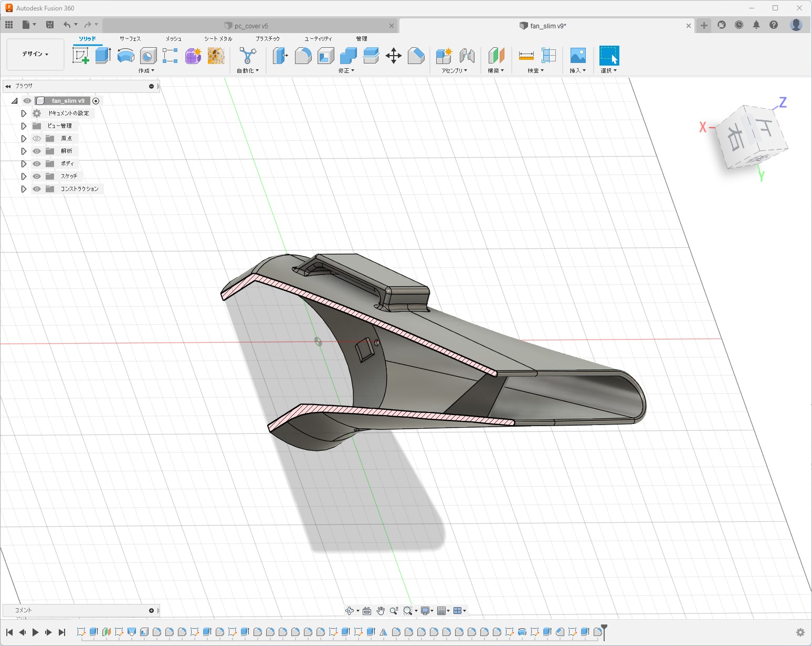Image resolution: width=812 pixels, height=646 pixels.
Task: Select the Move/Copy arrows tool
Action: pyautogui.click(x=394, y=56)
